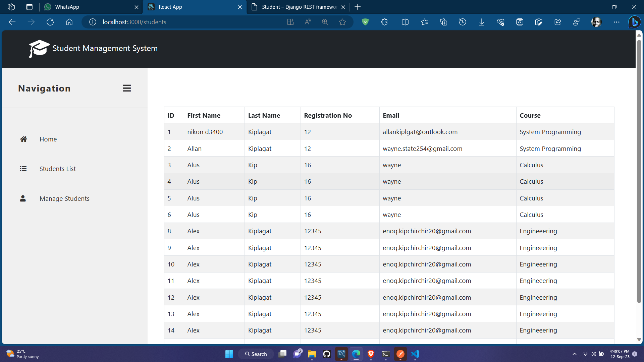Toggle split screen browsing
The height and width of the screenshot is (362, 644).
tap(405, 22)
